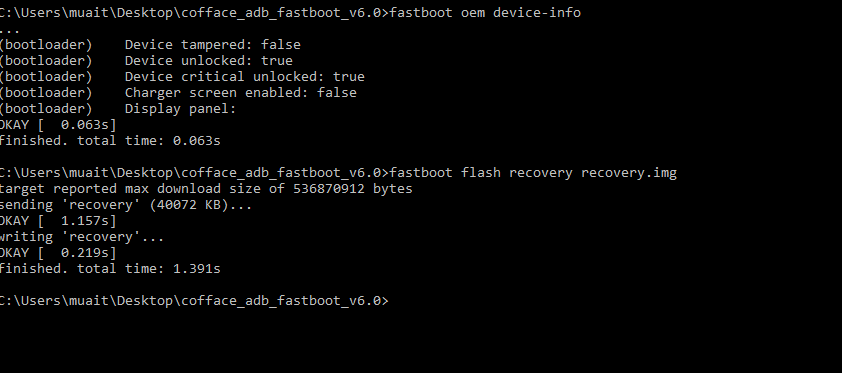This screenshot has height=373, width=842.
Task: Click the 'Device tampered: false' line
Action: (x=213, y=45)
